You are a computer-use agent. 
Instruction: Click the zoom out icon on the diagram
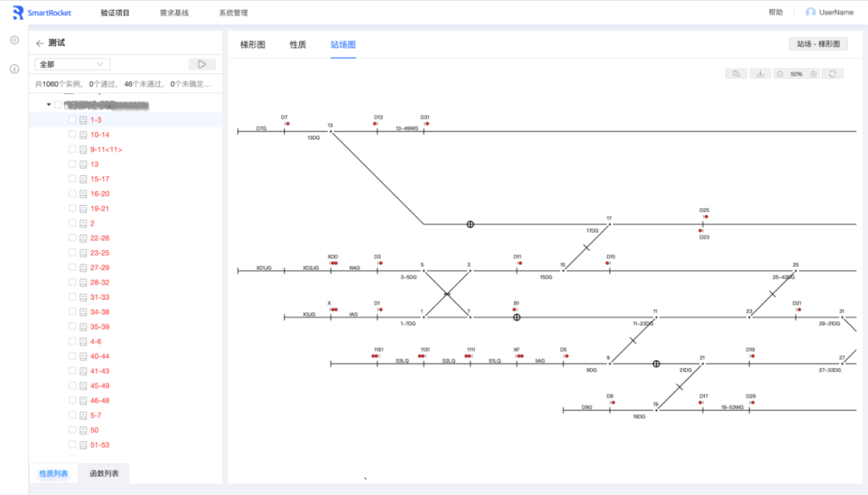780,73
